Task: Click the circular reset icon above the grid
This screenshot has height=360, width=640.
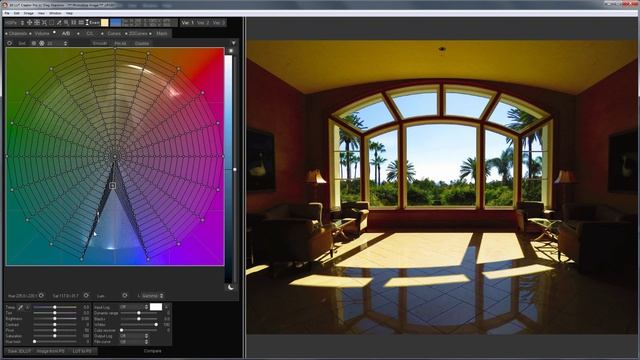Action: click(9, 43)
